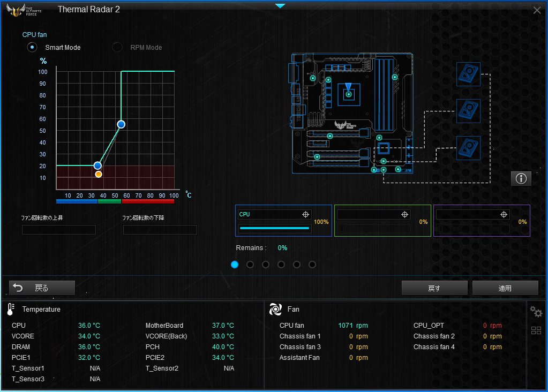Click green box 0% weight slider

pos(373,228)
